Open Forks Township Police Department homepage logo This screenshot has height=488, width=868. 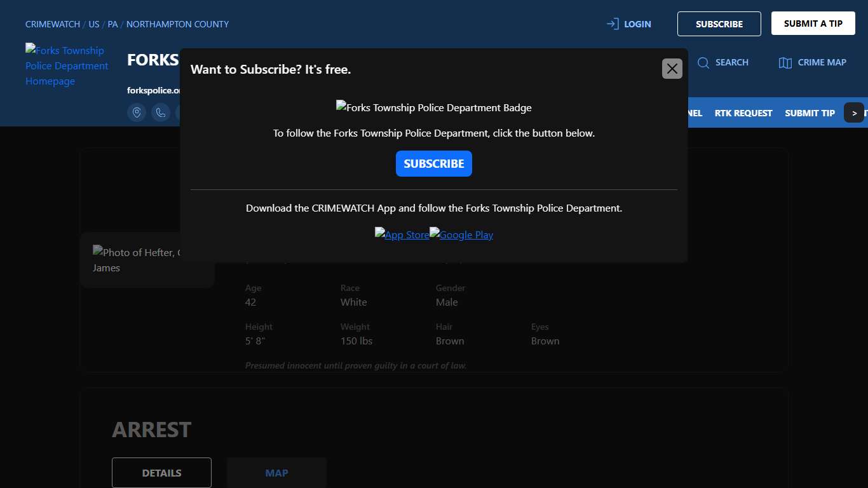point(67,65)
